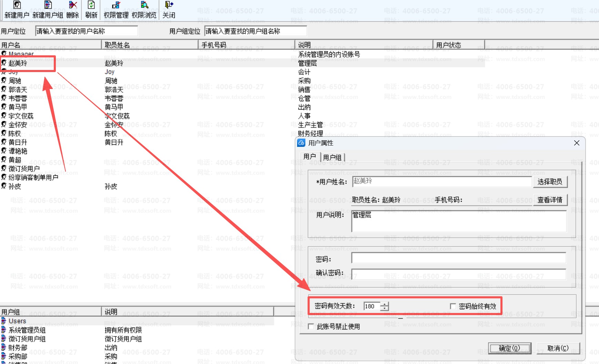The width and height of the screenshot is (599, 364).
Task: Enable the 密码始终有效 checkbox
Action: click(453, 306)
